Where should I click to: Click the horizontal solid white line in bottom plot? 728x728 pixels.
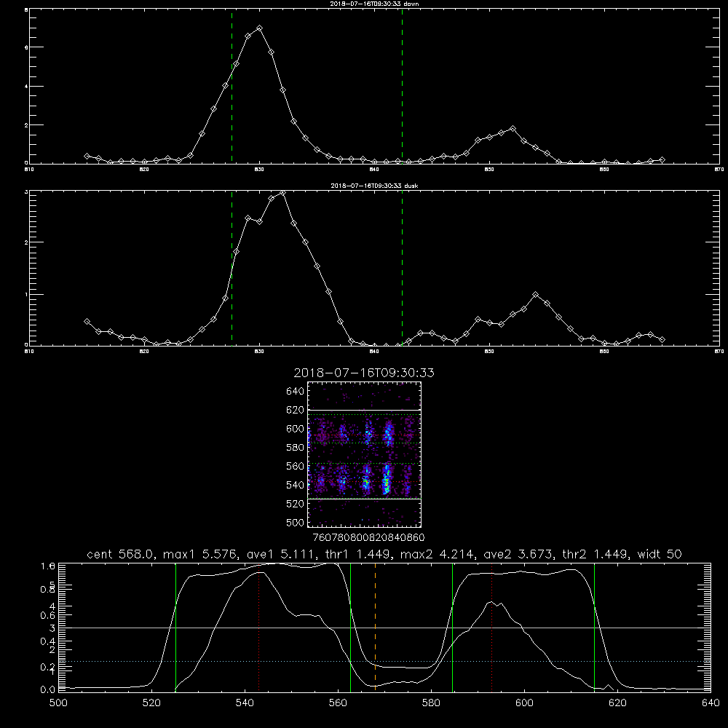[x=384, y=628]
